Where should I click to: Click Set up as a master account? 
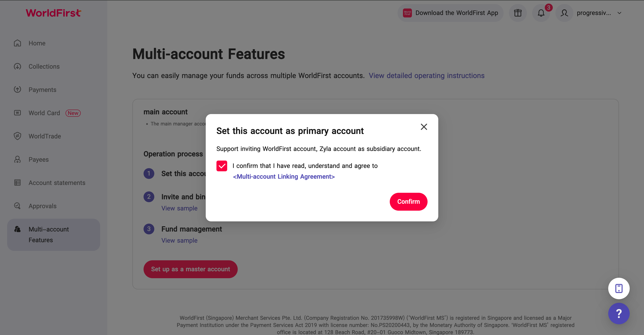coord(190,269)
